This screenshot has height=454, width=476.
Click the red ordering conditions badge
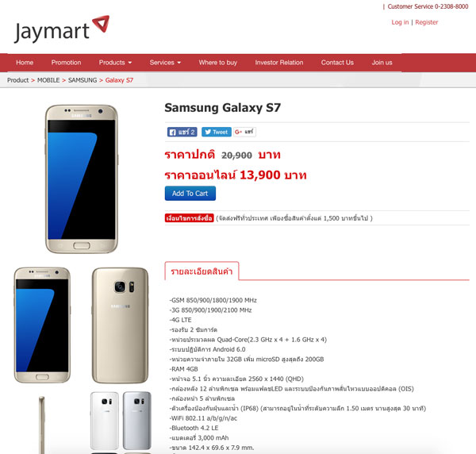pos(189,218)
